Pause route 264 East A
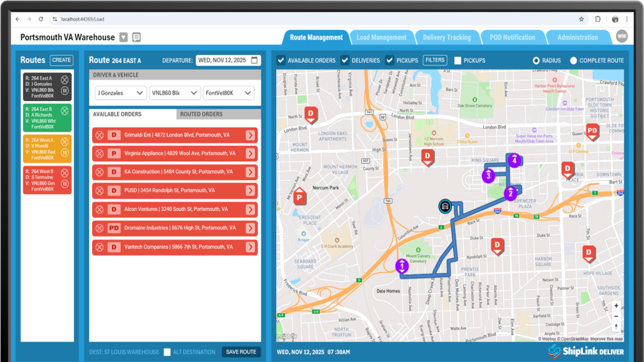This screenshot has height=362, width=644. coord(65,91)
